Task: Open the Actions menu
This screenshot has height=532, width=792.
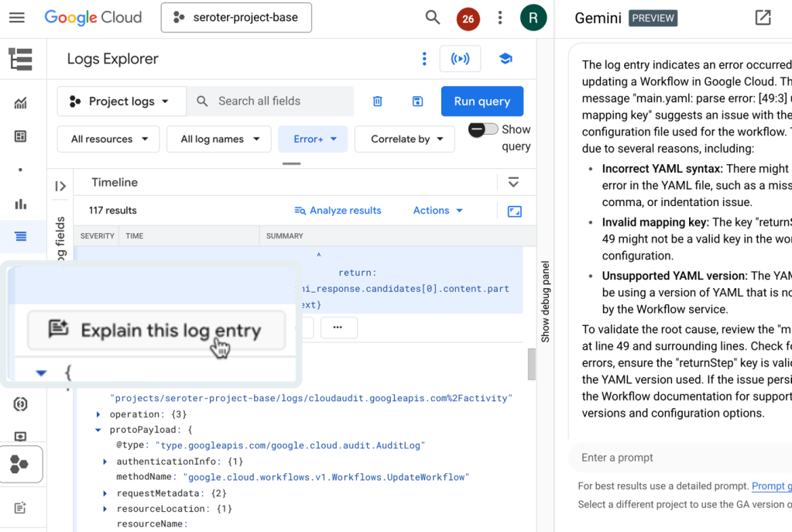Action: click(437, 211)
